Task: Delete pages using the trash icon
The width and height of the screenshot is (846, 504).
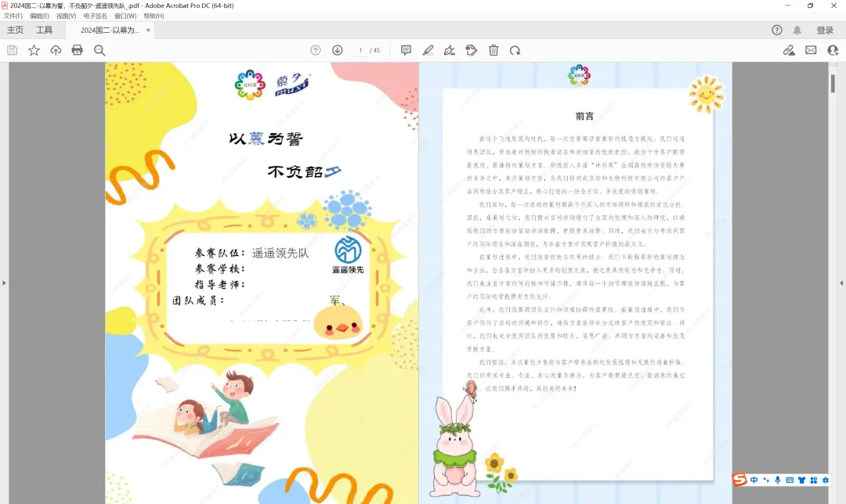Action: click(493, 49)
